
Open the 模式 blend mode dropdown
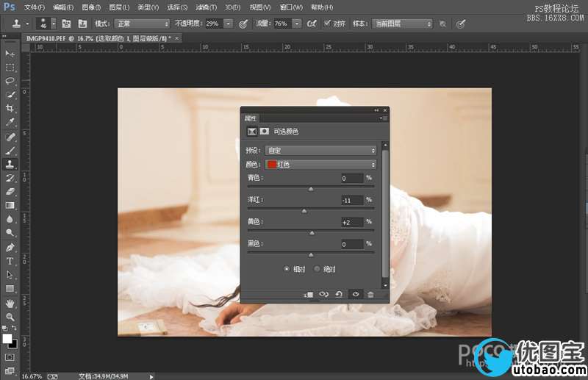tap(142, 24)
